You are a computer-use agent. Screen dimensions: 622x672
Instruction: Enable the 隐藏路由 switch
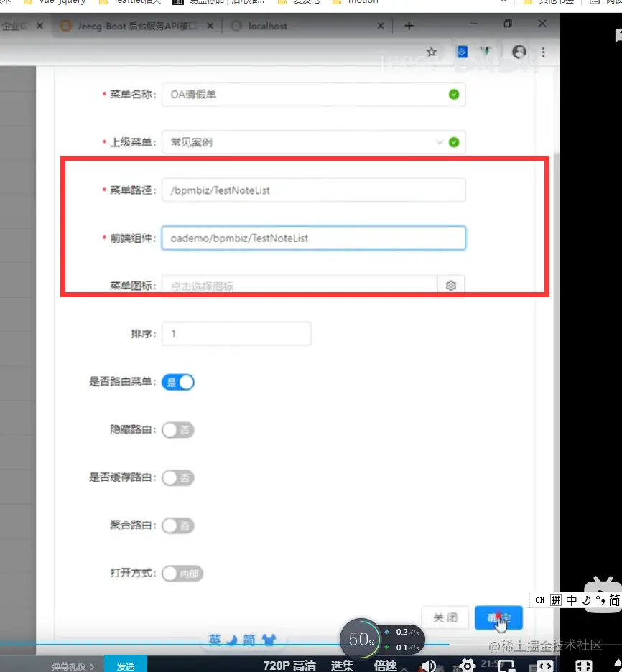point(177,429)
